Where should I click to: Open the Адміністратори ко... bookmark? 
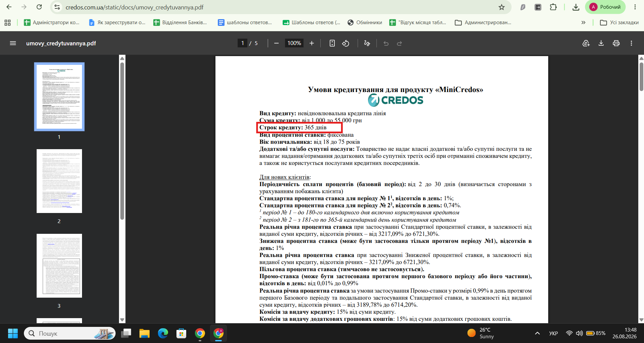pos(52,23)
